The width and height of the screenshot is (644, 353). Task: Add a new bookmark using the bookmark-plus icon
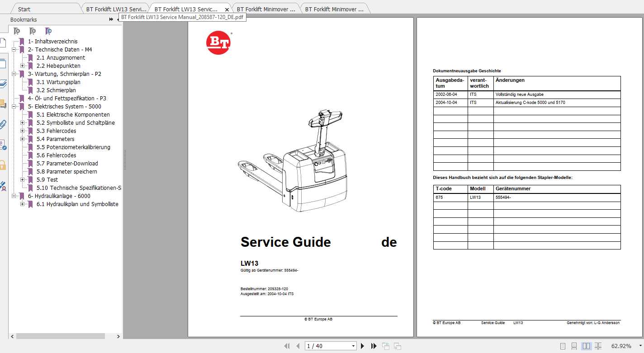pyautogui.click(x=32, y=31)
